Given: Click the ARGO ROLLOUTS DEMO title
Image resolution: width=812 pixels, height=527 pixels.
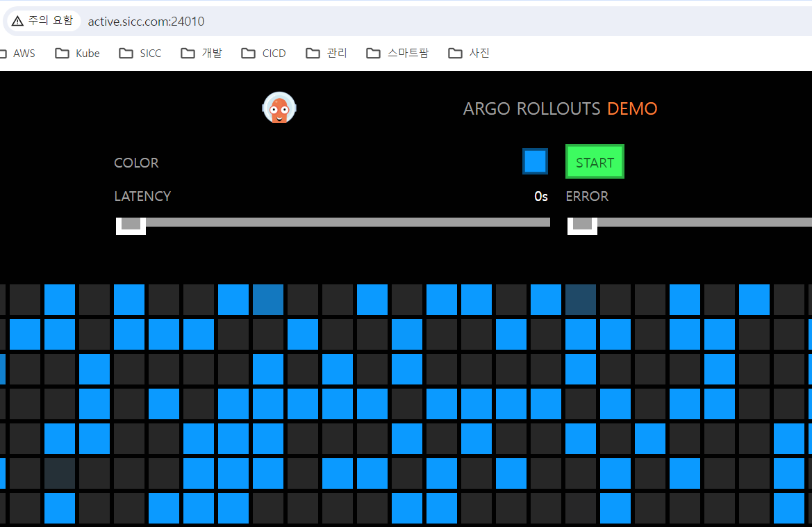Looking at the screenshot, I should pos(560,109).
